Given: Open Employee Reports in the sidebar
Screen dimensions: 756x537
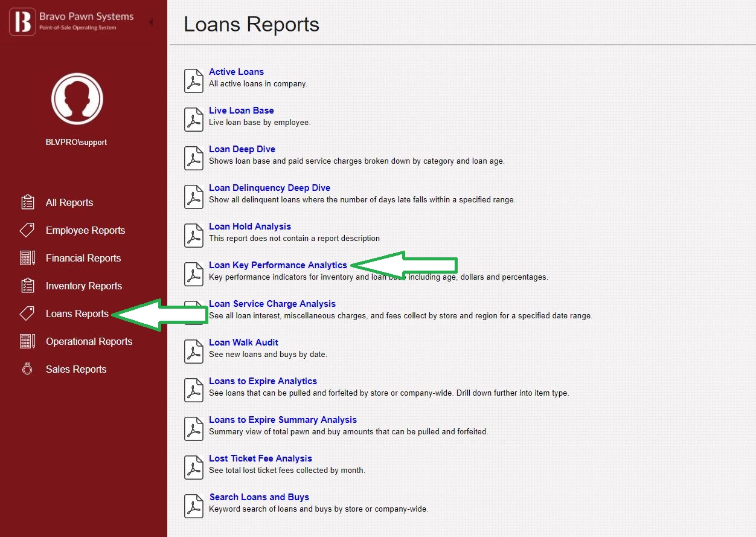Looking at the screenshot, I should coord(85,230).
